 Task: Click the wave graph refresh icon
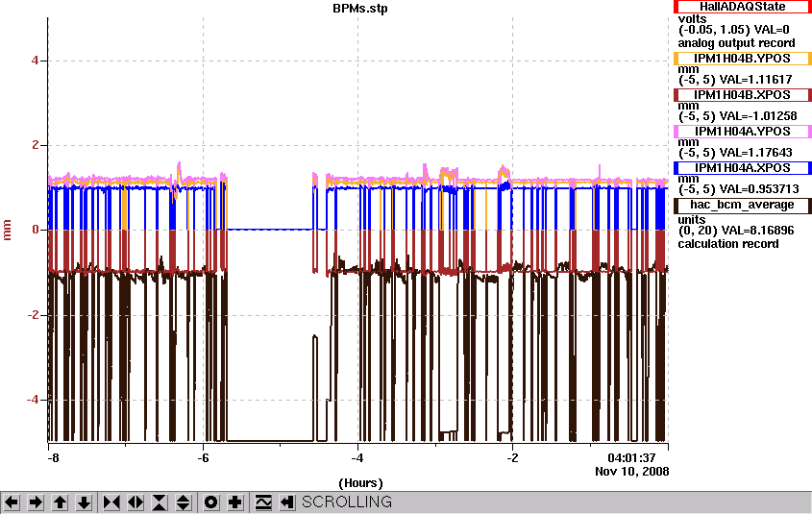point(263,502)
